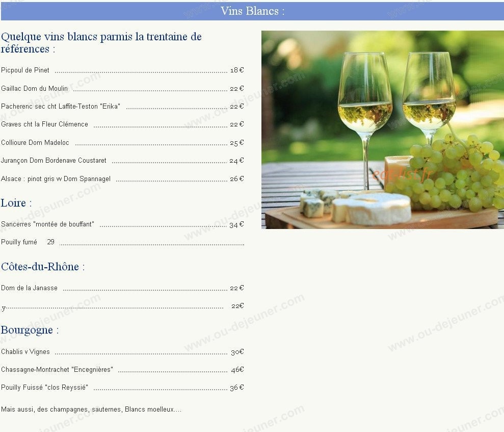Select the heading "Quelque vins blancs parmis la trentaine de références"
The image size is (504, 432).
(101, 43)
